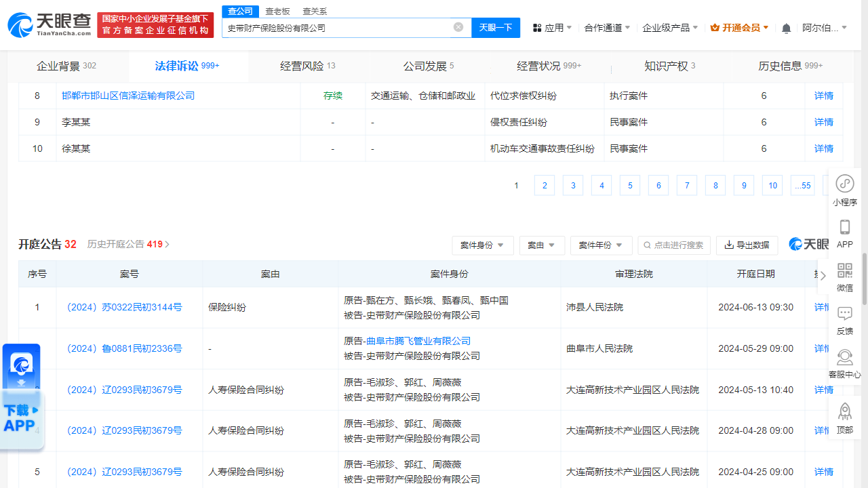Viewport: 868px width, 488px height.
Task: Open the 天眼查 logo homepage
Action: tap(50, 24)
